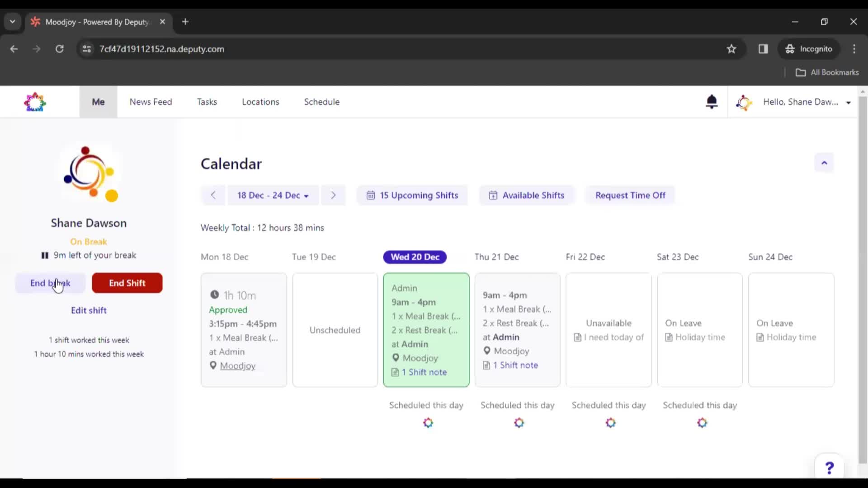The width and height of the screenshot is (868, 488).
Task: Open the Chrome three-dot menu
Action: coord(854,49)
